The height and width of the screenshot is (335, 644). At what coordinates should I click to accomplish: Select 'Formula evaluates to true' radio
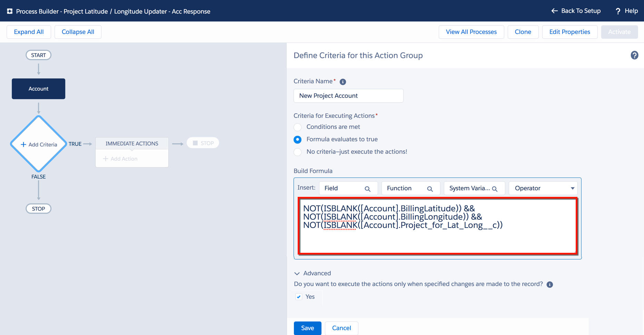click(298, 140)
